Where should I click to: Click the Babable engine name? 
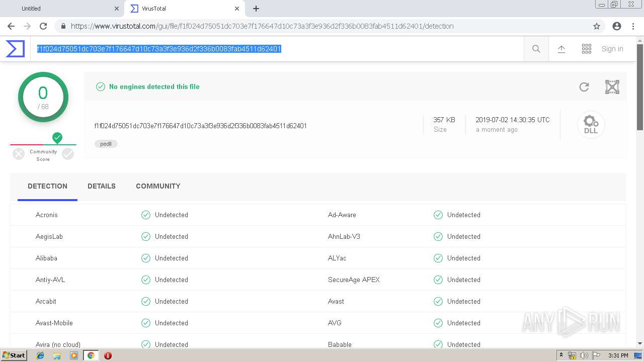[x=340, y=344]
